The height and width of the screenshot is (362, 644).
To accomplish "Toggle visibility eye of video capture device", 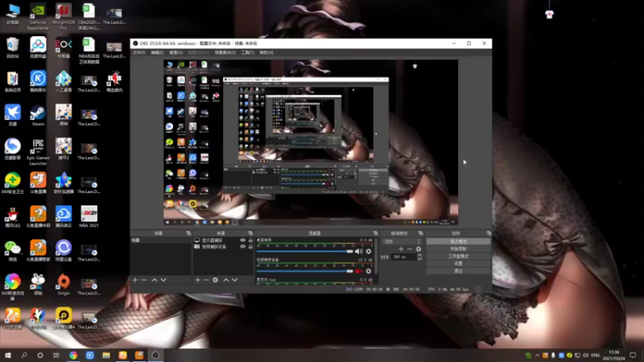I will tap(243, 247).
